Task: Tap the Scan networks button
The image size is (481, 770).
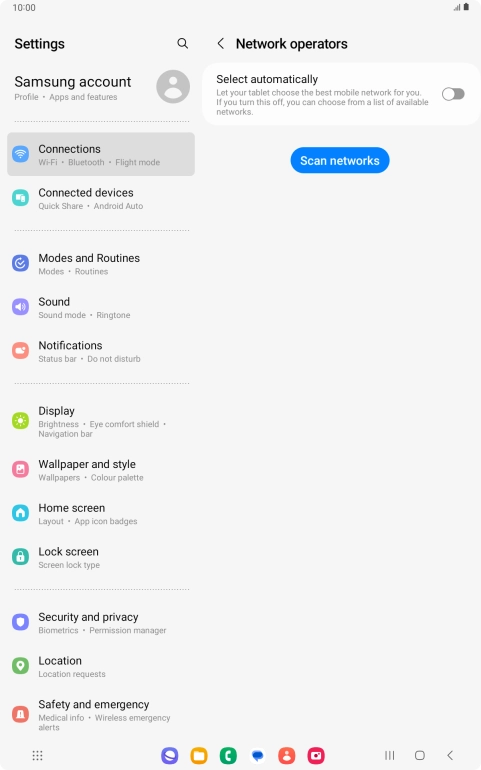Action: (x=340, y=161)
